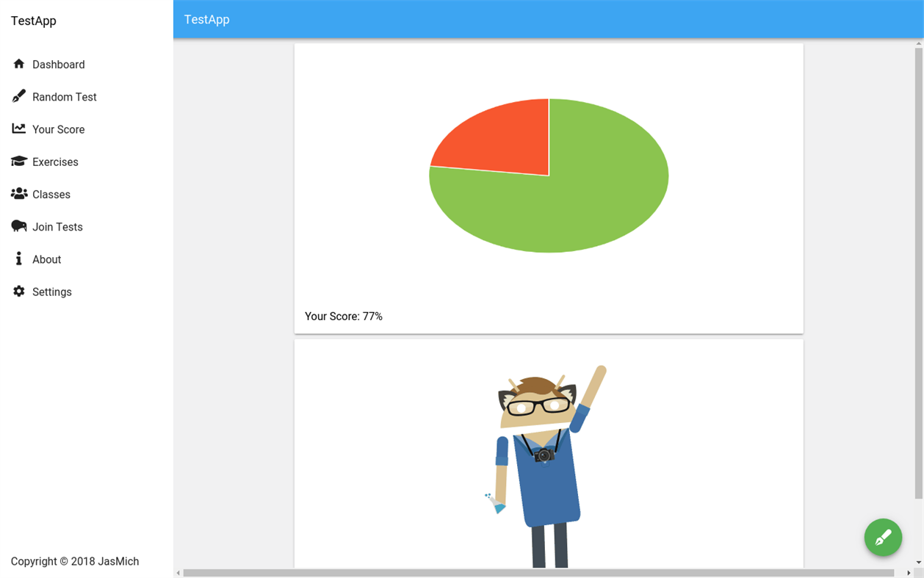924x578 pixels.
Task: Click the Settings gear icon
Action: [x=18, y=291]
